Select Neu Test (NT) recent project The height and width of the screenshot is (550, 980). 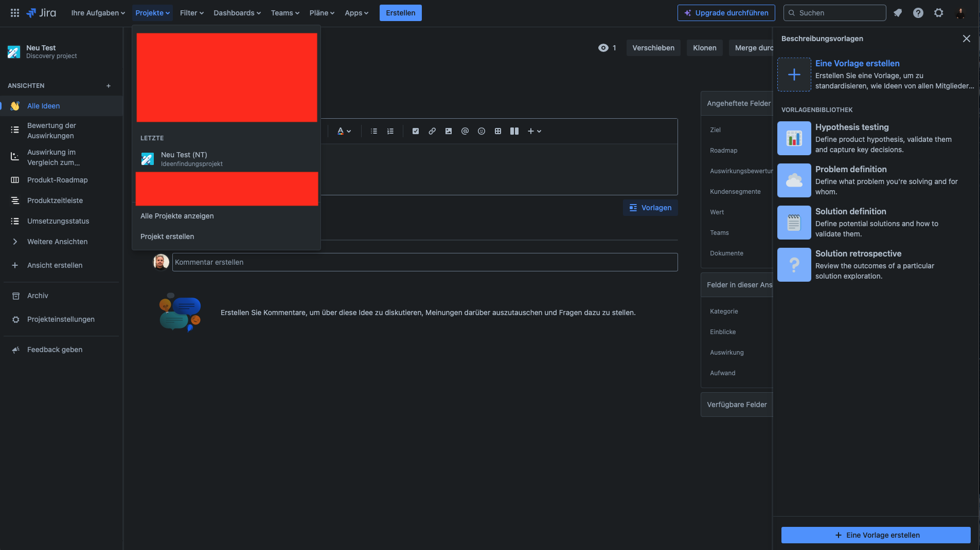coord(226,159)
